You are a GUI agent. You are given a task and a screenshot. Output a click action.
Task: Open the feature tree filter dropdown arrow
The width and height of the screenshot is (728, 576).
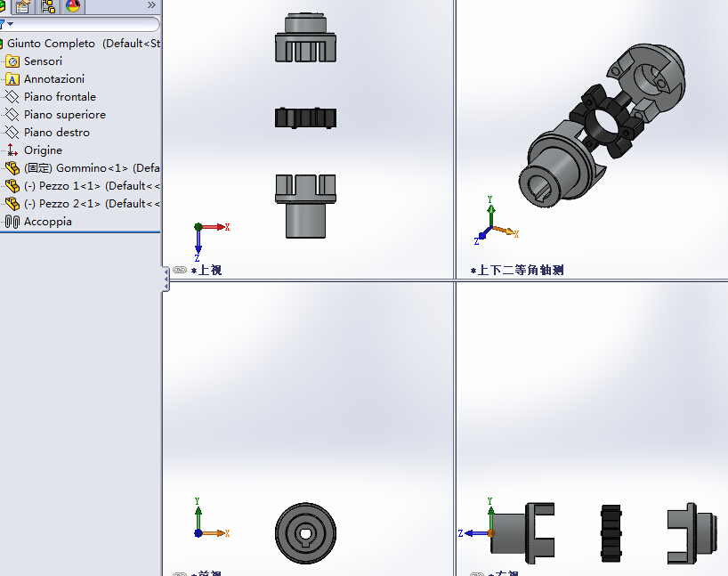click(x=10, y=24)
